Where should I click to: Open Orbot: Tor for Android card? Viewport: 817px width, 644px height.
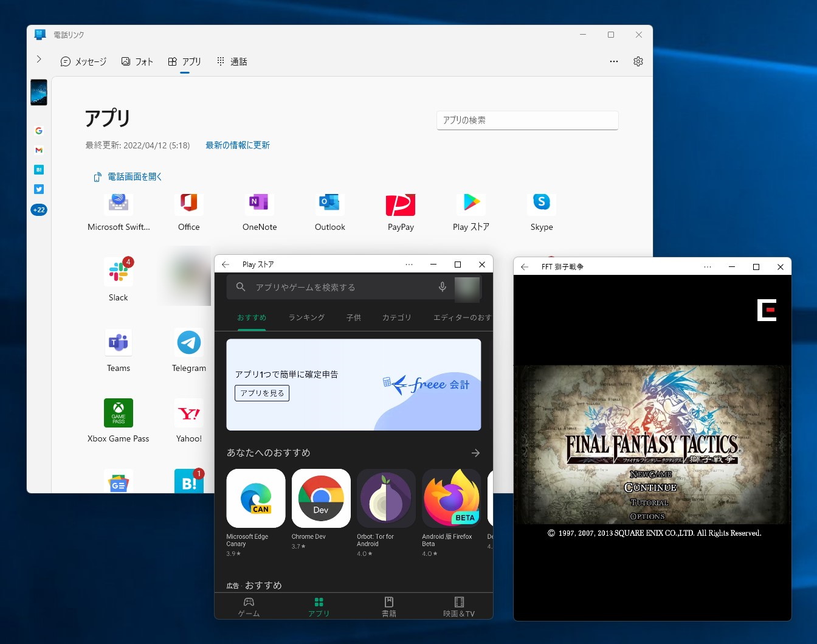[386, 513]
